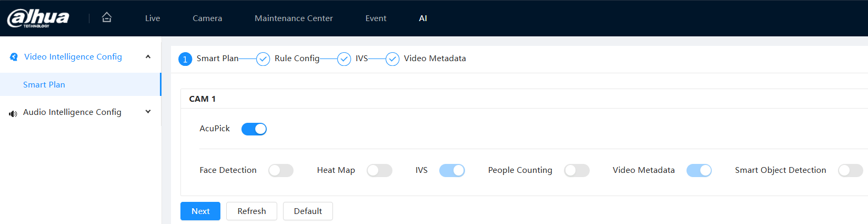Go to the Live view tab
The width and height of the screenshot is (868, 224).
(153, 18)
